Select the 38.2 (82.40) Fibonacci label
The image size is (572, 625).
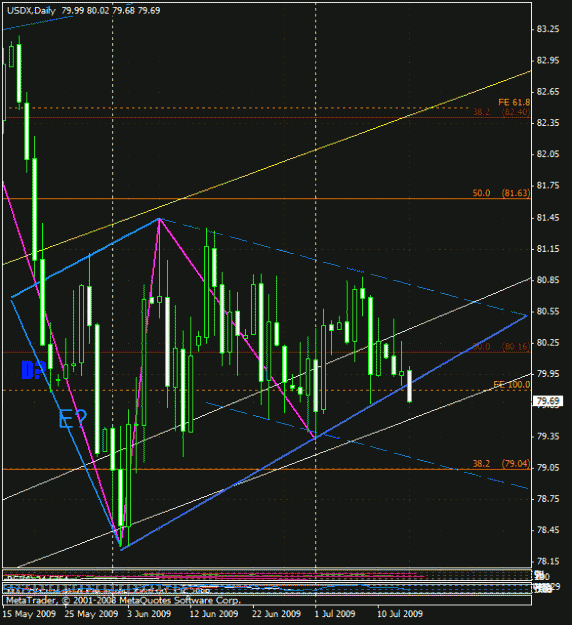tap(501, 112)
